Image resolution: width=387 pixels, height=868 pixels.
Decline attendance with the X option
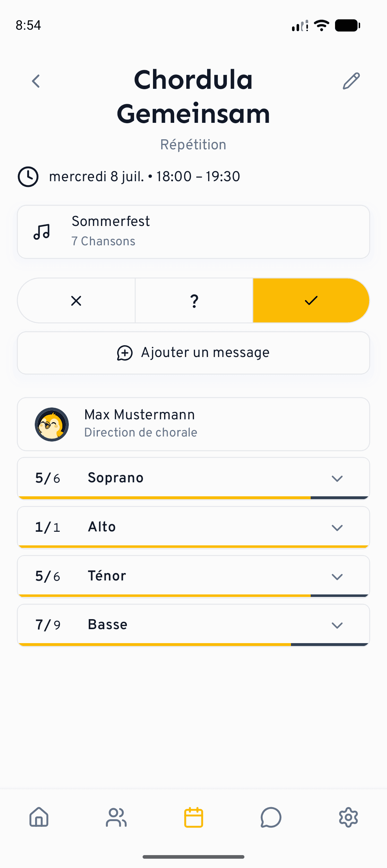(x=76, y=300)
